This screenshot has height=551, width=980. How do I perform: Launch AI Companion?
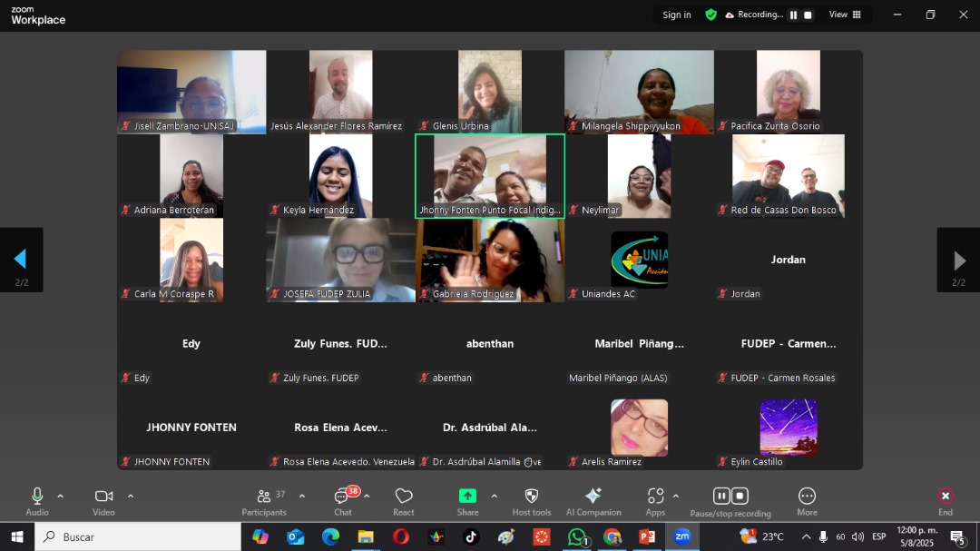(x=593, y=503)
